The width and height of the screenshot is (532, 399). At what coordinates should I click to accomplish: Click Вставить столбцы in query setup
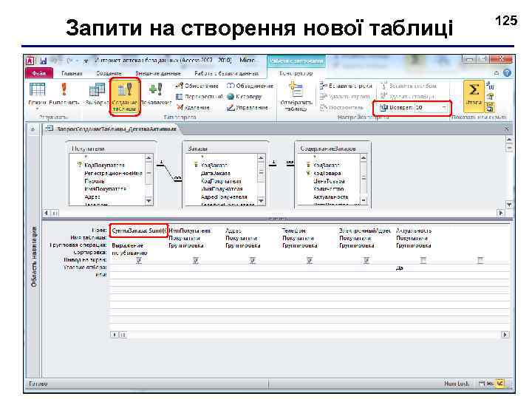[409, 86]
